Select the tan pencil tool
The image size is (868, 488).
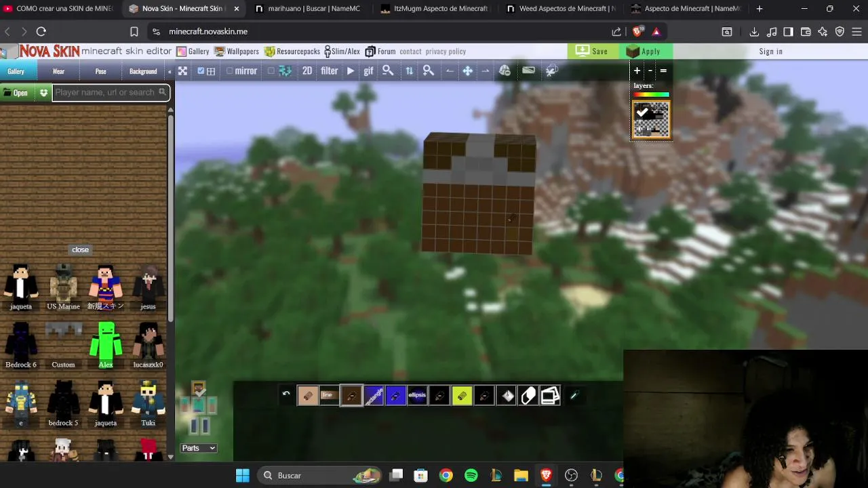[307, 396]
